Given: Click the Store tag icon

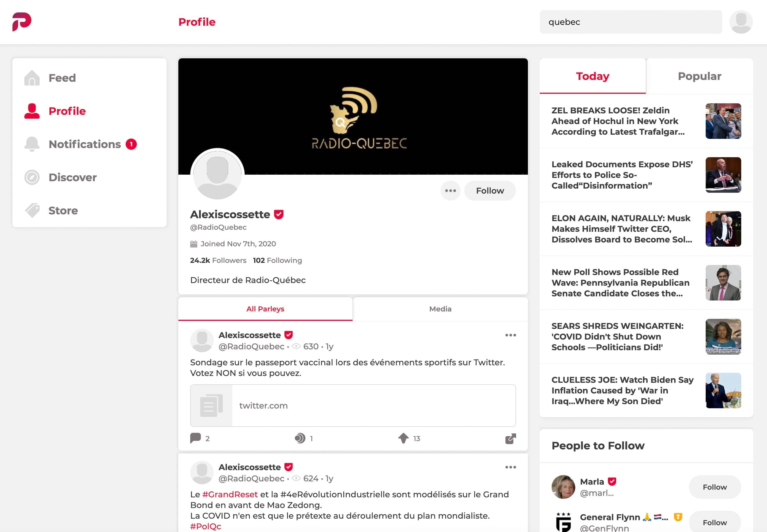Looking at the screenshot, I should coord(32,210).
